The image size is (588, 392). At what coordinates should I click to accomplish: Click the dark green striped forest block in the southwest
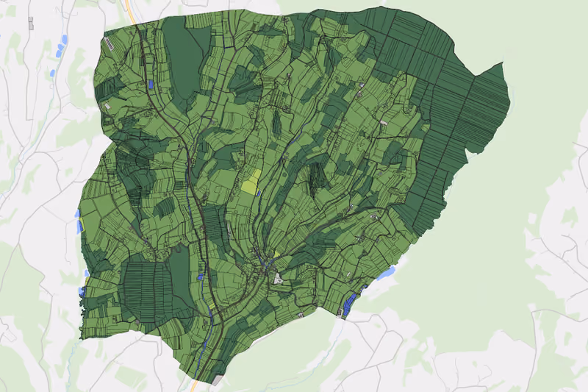pos(148,293)
